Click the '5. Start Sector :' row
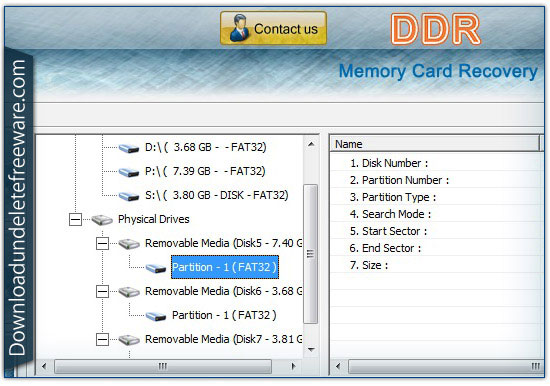Image resolution: width=550 pixels, height=386 pixels. tap(437, 231)
